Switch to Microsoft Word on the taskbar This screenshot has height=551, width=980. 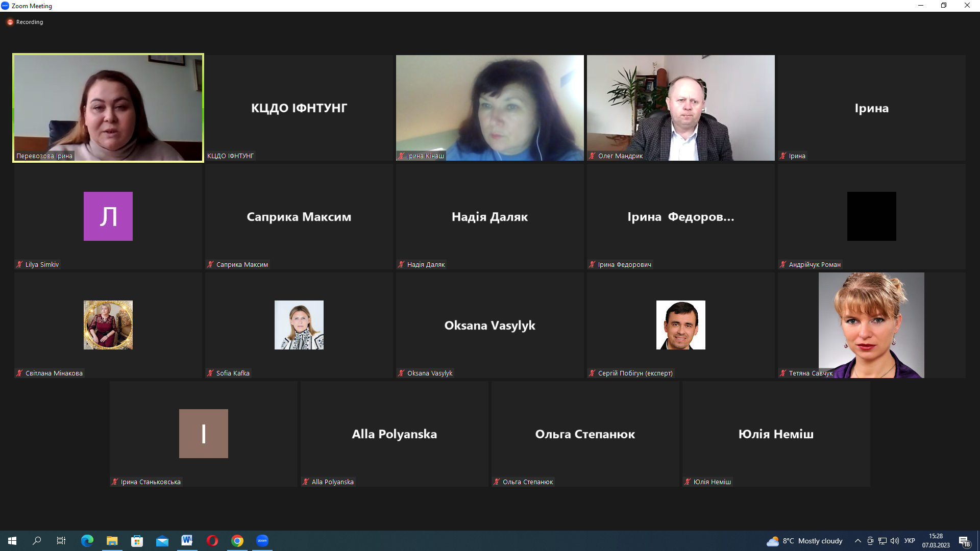(x=187, y=541)
